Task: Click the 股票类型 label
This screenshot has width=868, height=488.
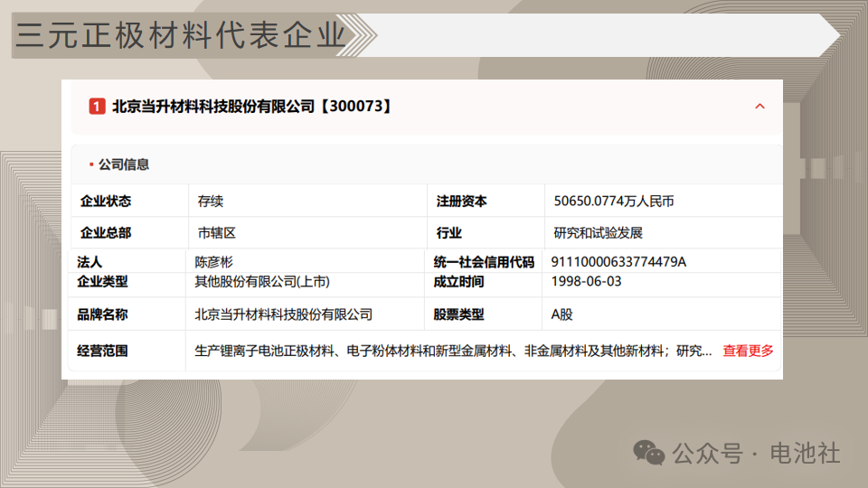Action: click(x=458, y=314)
